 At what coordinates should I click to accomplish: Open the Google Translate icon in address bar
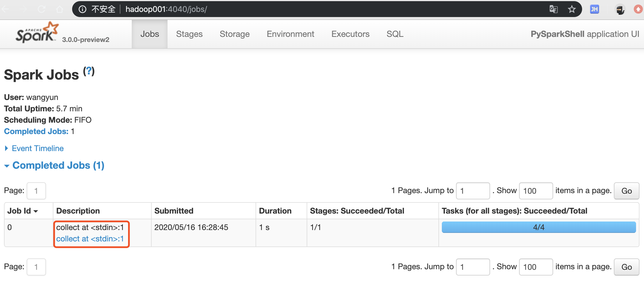click(553, 9)
